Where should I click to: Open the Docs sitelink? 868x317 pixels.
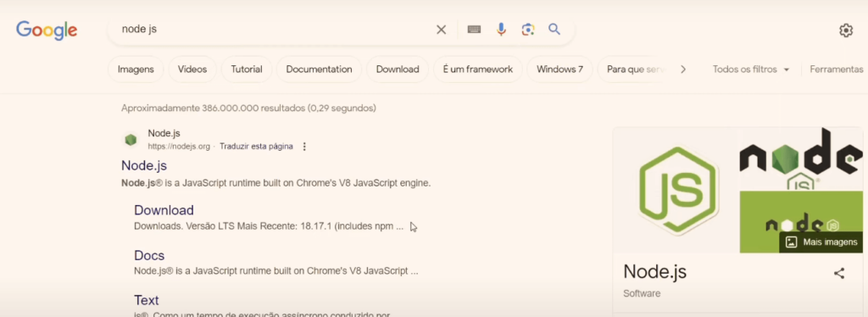tap(149, 256)
